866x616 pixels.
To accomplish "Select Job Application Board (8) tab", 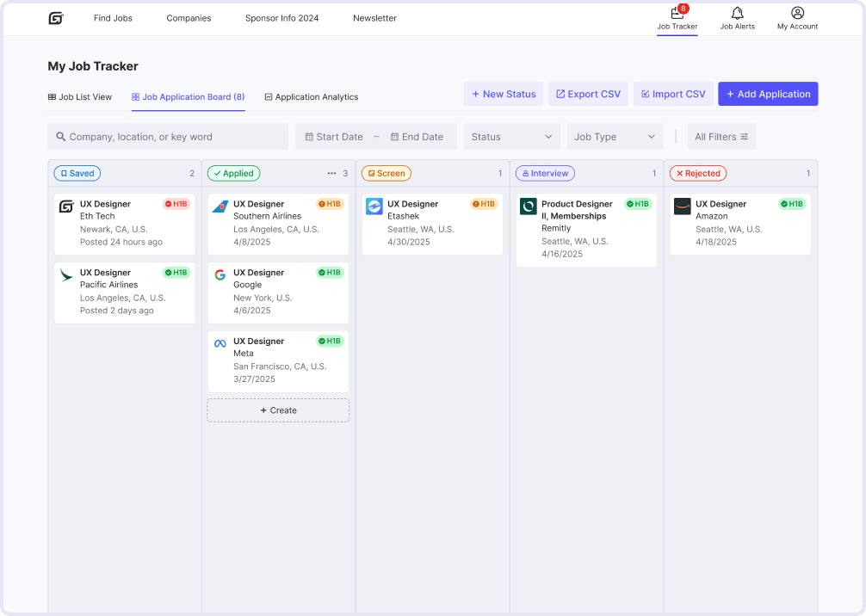I will (x=189, y=97).
